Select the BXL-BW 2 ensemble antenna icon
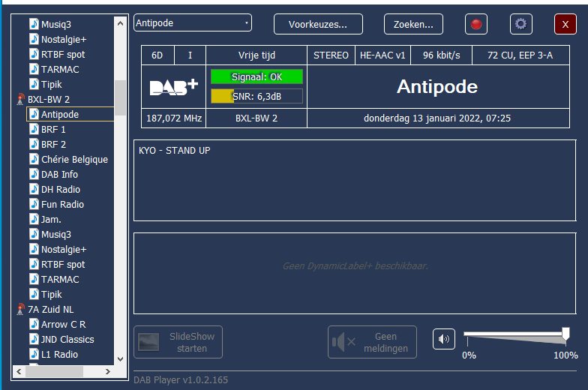 pyautogui.click(x=21, y=99)
